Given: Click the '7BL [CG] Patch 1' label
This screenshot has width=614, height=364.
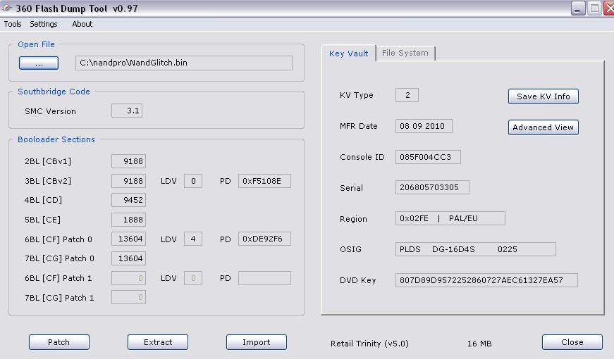Looking at the screenshot, I should click(59, 298).
